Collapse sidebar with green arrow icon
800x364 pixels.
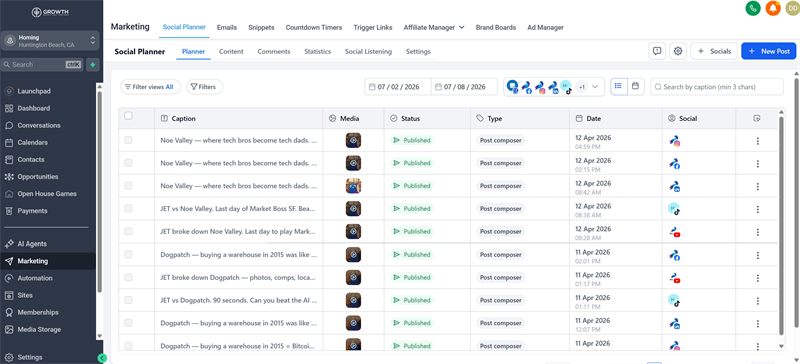pos(102,358)
